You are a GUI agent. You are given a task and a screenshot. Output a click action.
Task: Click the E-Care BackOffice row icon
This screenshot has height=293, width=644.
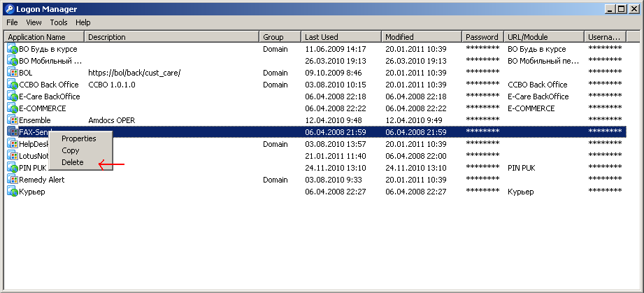pyautogui.click(x=13, y=97)
